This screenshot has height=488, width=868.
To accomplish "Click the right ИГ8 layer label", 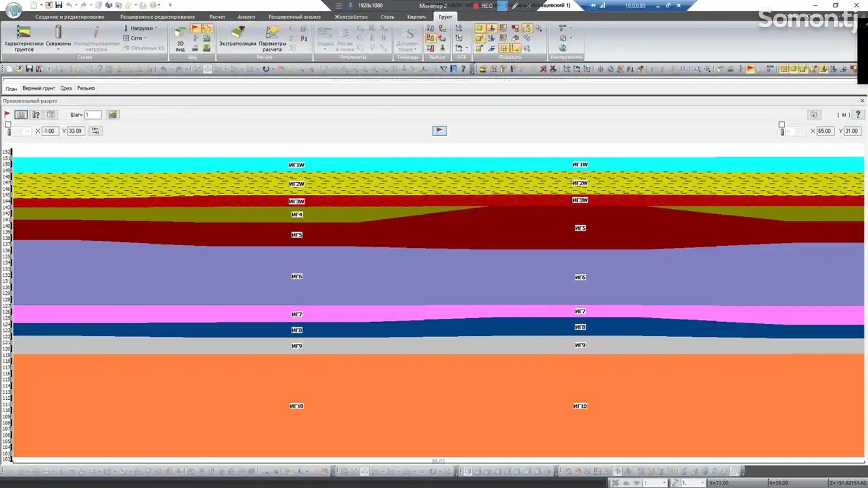I will pyautogui.click(x=580, y=327).
